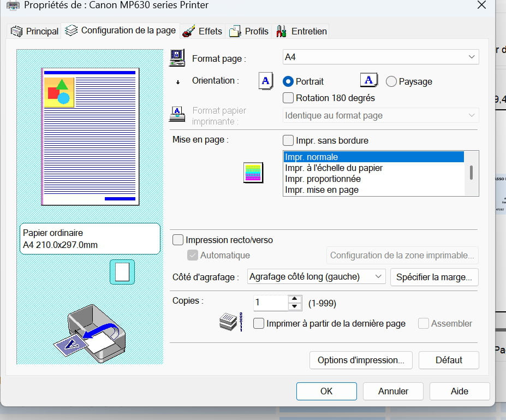Click the Options d'impression button
The image size is (506, 420).
[x=361, y=360]
